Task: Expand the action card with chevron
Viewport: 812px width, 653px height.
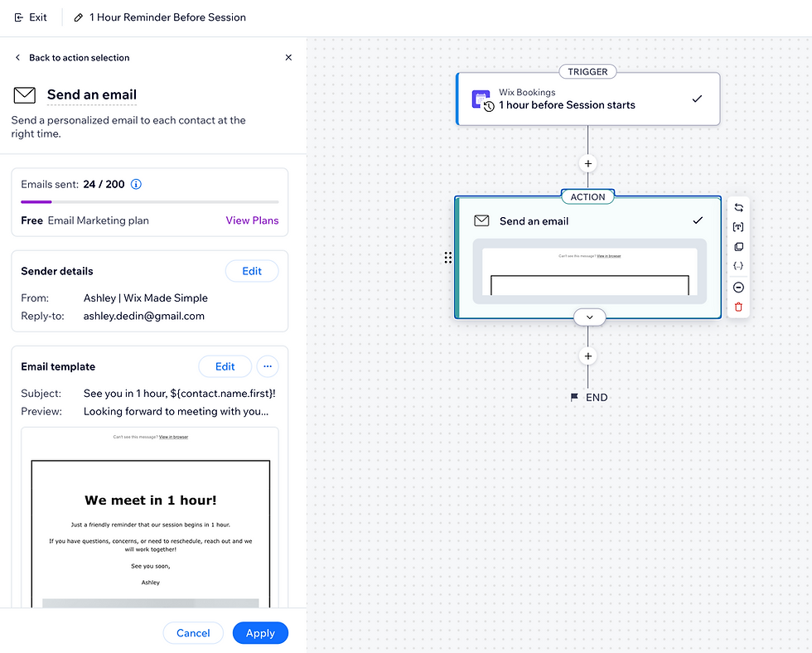Action: click(589, 317)
